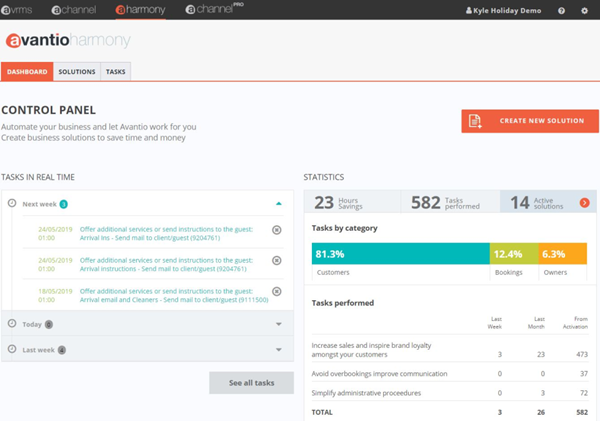
Task: Open the Arrival ins mail task 9204761
Action: (166, 233)
